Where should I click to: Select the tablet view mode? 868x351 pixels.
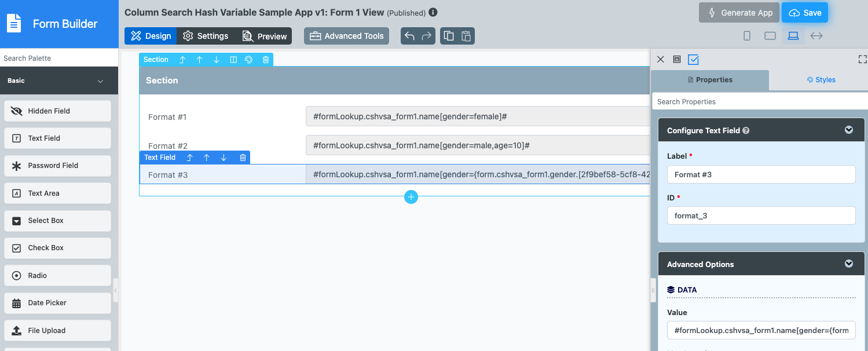point(770,36)
